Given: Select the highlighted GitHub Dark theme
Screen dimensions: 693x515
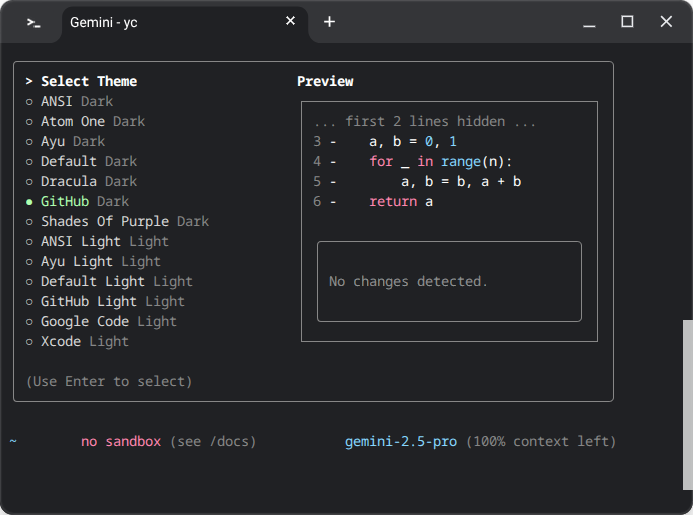Looking at the screenshot, I should 77,202.
